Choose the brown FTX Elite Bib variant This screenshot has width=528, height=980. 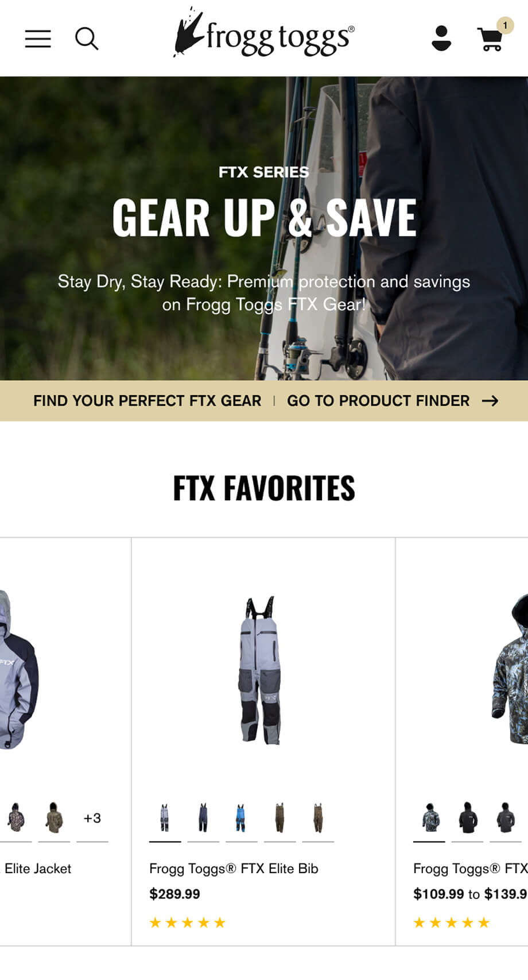pyautogui.click(x=279, y=817)
